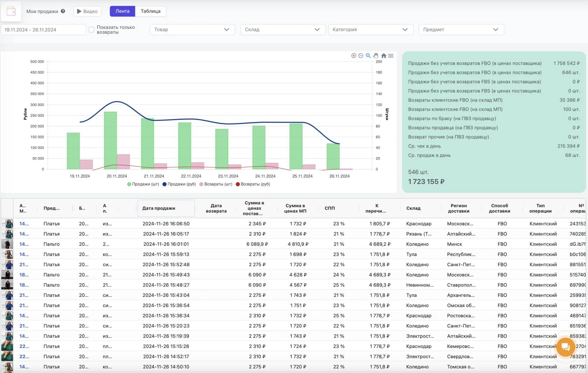The image size is (588, 373).
Task: Select the Лента tab
Action: pos(122,11)
